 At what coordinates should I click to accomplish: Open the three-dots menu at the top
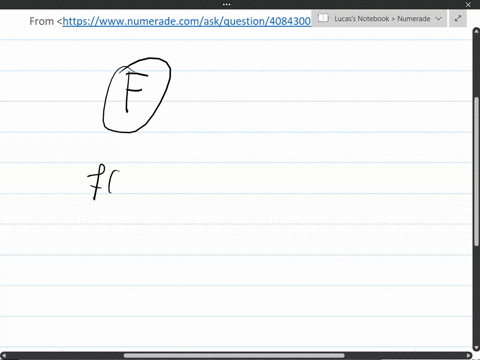[226, 4]
